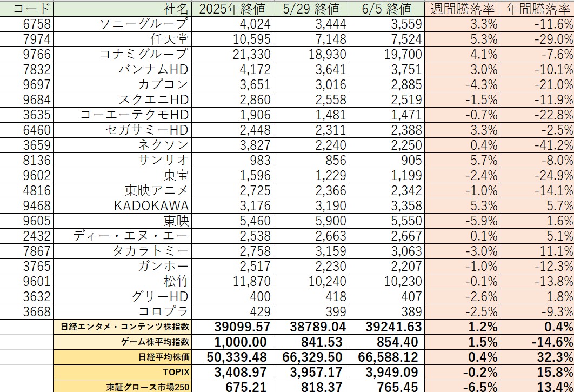This screenshot has height=392, width=574.
Task: Select code cell 3659
Action: [26, 145]
